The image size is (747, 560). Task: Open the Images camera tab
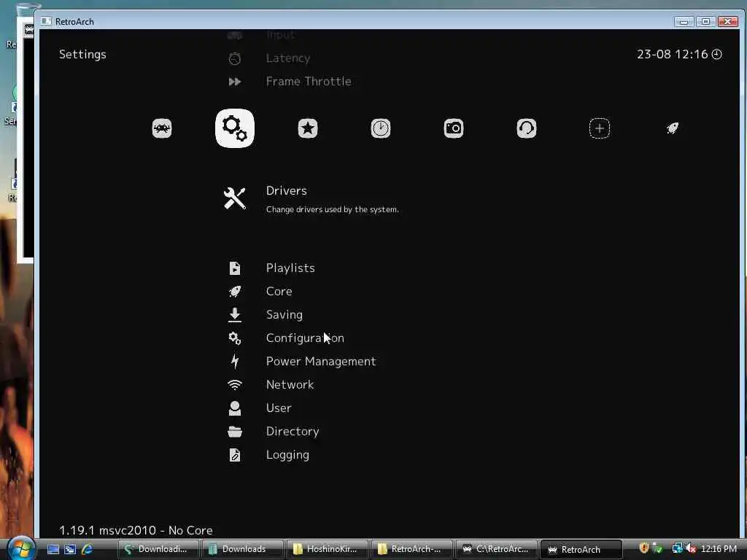[x=454, y=128]
